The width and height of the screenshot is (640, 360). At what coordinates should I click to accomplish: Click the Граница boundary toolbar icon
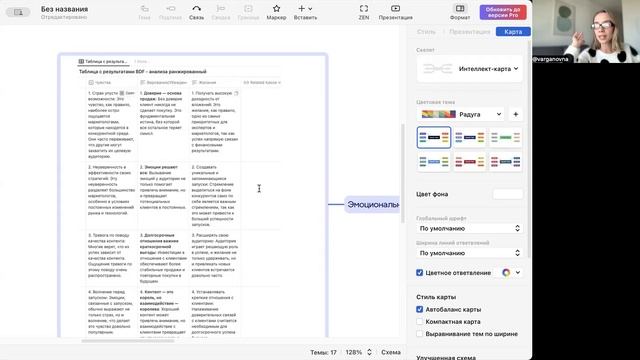(248, 12)
